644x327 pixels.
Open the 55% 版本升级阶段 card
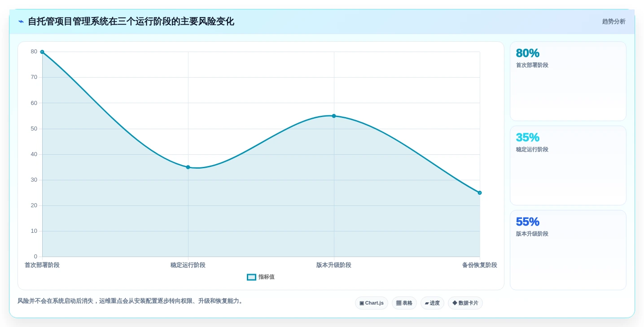(568, 250)
